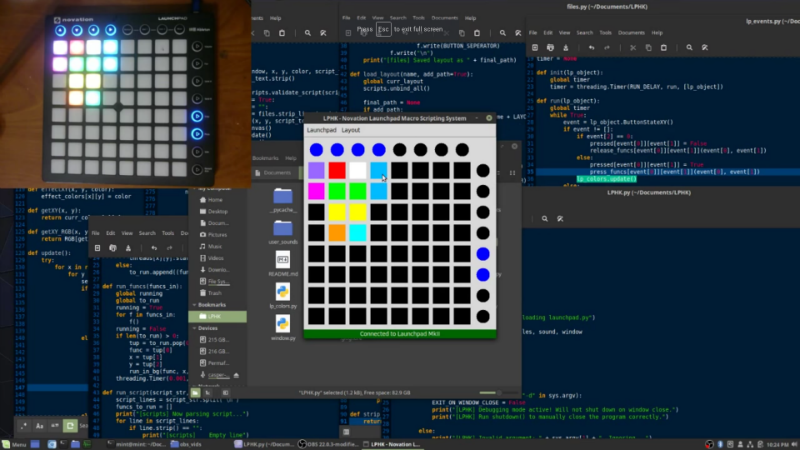Screen dimensions: 800x450
Task: Click the first blue circle in LPHK top row
Action: (317, 150)
